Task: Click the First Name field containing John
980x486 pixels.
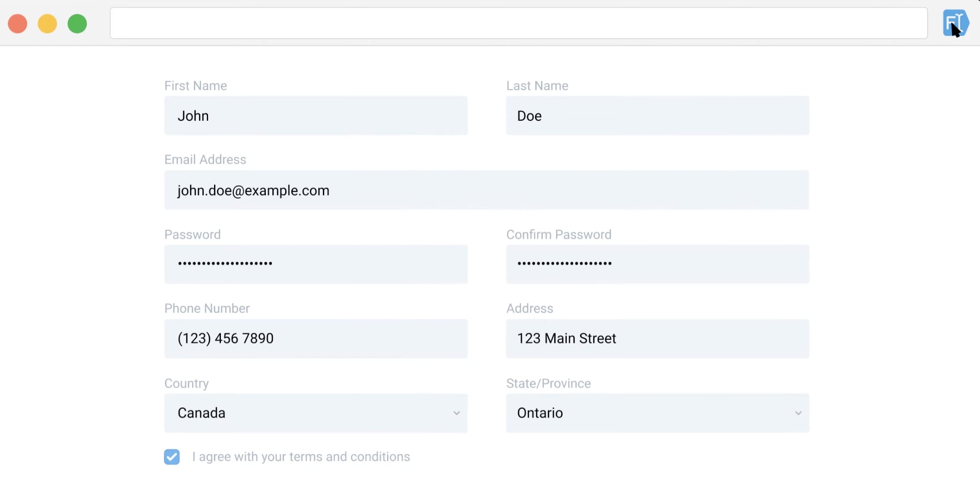Action: 316,116
